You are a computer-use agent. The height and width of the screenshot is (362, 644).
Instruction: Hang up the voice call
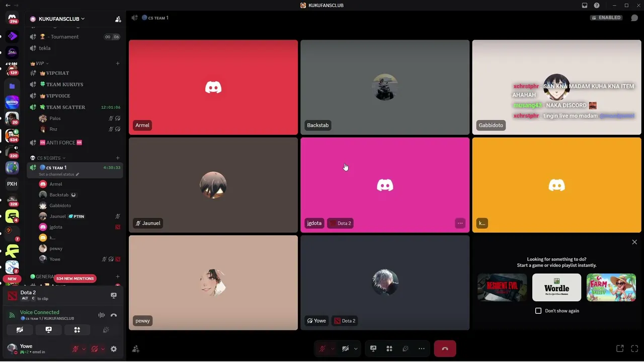tap(445, 349)
